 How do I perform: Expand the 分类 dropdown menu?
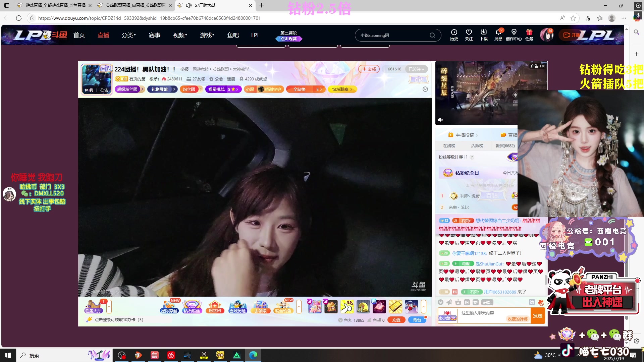(128, 35)
